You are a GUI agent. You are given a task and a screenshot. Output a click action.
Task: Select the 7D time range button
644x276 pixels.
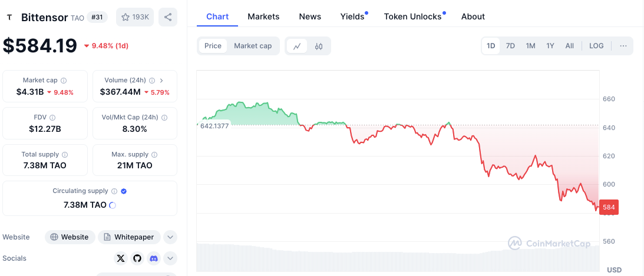(510, 46)
